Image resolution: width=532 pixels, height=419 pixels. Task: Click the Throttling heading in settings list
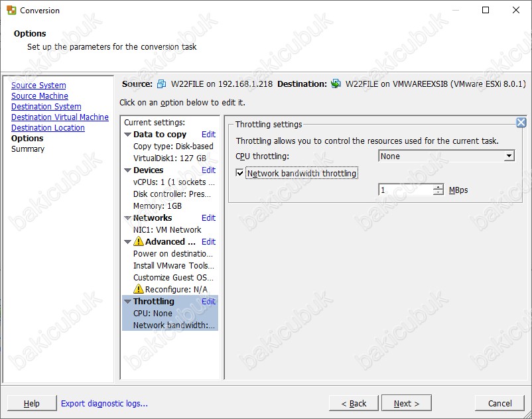[154, 301]
